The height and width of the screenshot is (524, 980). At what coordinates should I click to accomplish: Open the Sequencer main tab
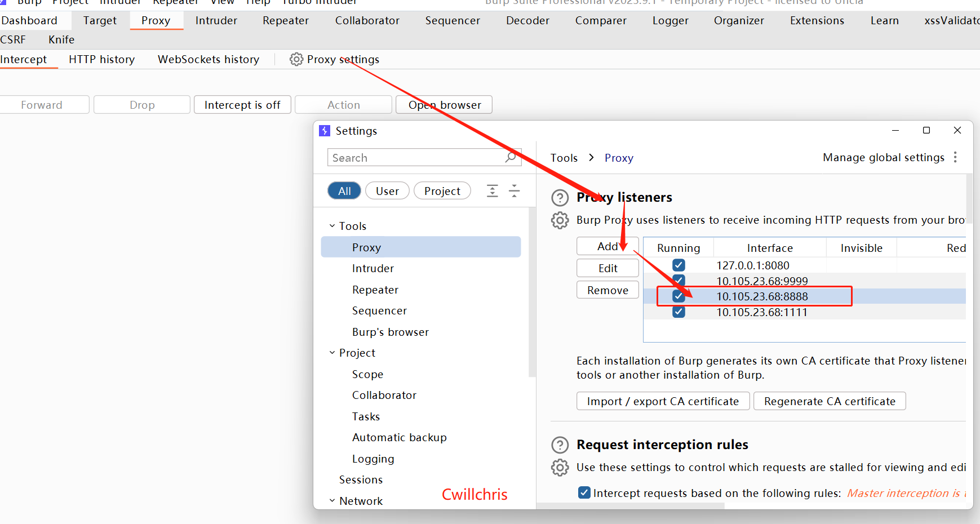click(453, 21)
